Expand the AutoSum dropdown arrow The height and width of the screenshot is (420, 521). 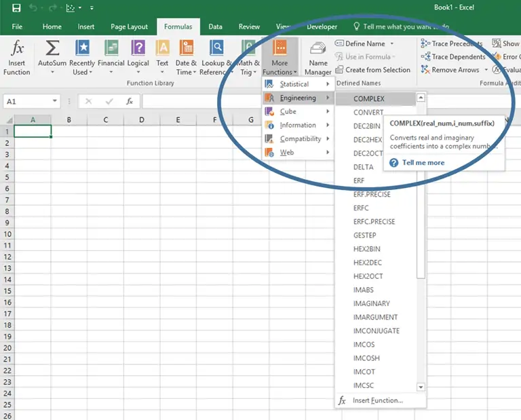(x=52, y=72)
